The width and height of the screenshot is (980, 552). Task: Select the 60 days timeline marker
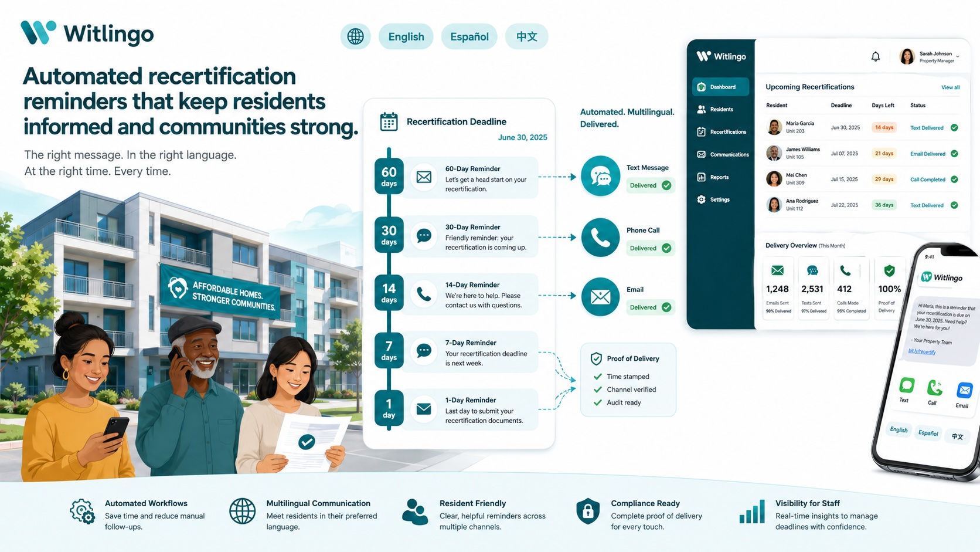click(389, 176)
